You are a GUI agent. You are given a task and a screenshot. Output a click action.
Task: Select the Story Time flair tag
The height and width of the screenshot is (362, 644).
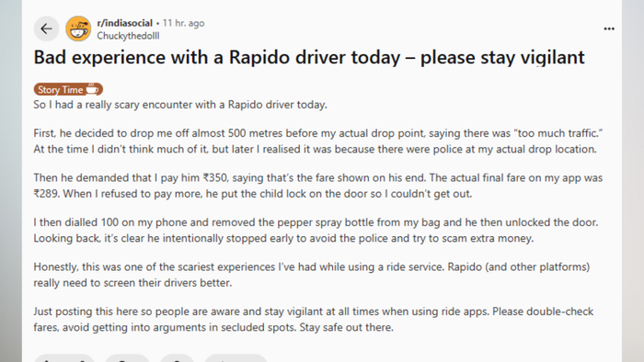click(68, 89)
